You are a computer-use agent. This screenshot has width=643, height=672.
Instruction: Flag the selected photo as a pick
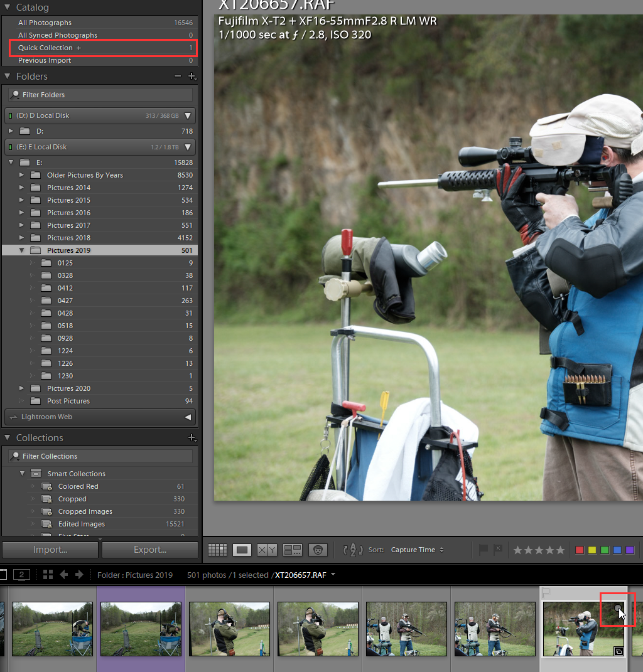click(x=484, y=550)
